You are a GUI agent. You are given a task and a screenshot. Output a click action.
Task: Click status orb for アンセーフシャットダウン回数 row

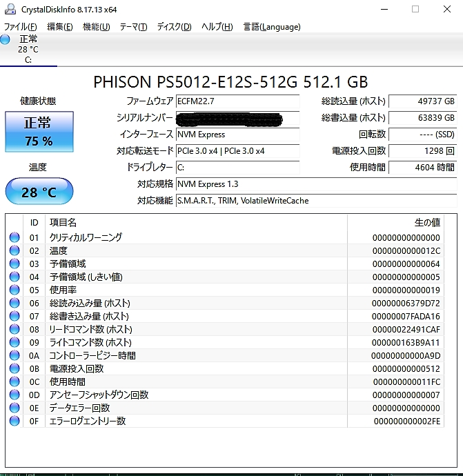point(14,395)
